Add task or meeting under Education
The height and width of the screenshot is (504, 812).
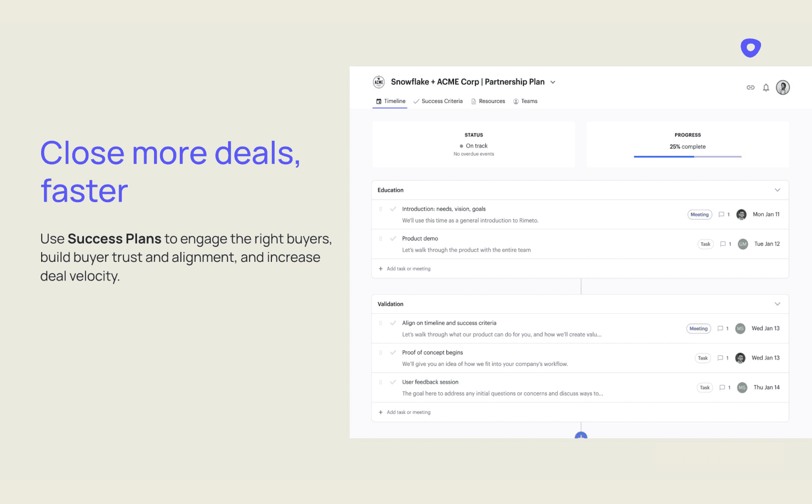pyautogui.click(x=405, y=268)
